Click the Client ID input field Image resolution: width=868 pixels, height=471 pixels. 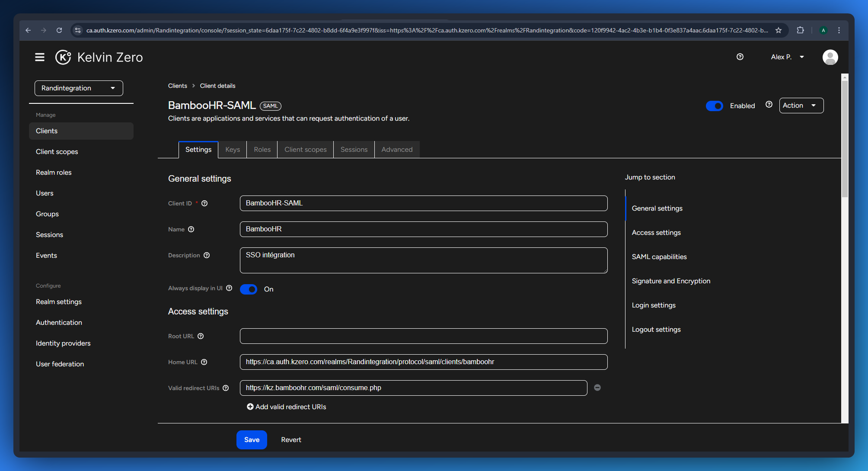coord(424,203)
